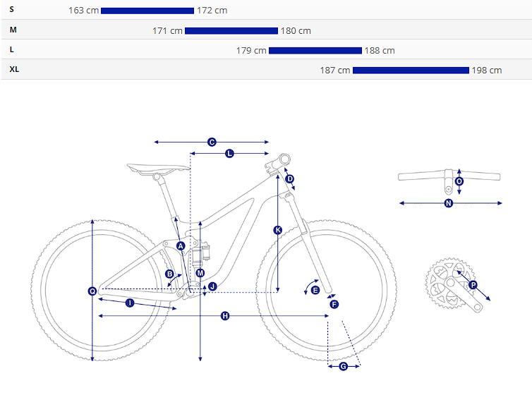Viewport: 532px width, 395px height.
Task: Click the O stem length marker
Action: (459, 181)
